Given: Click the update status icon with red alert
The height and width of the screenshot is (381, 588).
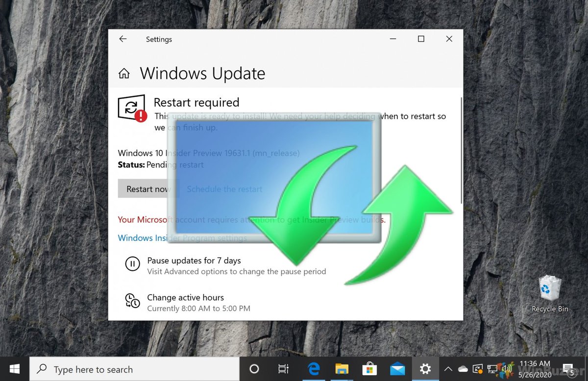Looking at the screenshot, I should point(132,108).
